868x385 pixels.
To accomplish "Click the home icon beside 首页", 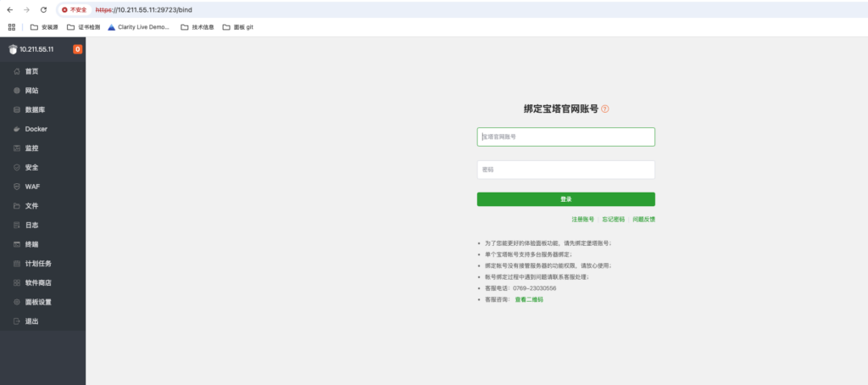I will coord(16,71).
